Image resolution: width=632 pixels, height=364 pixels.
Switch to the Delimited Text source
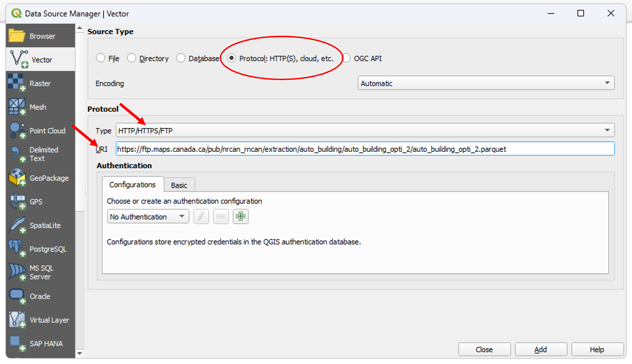44,154
